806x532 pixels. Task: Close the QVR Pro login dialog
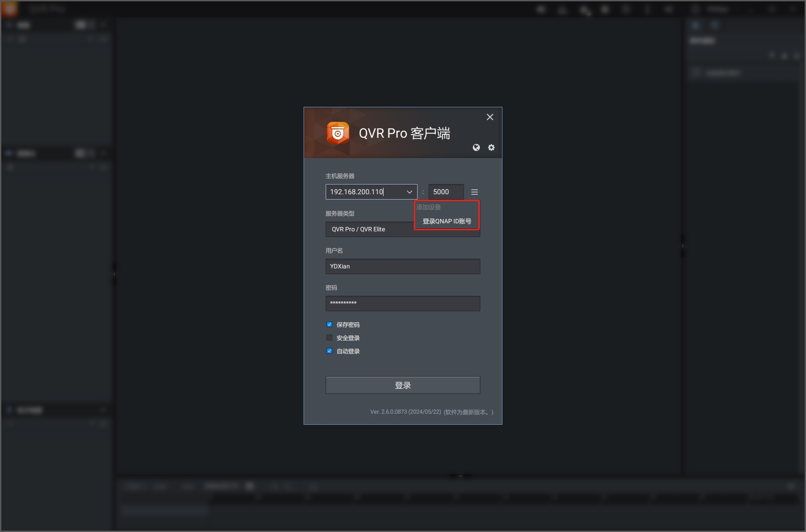[x=490, y=117]
